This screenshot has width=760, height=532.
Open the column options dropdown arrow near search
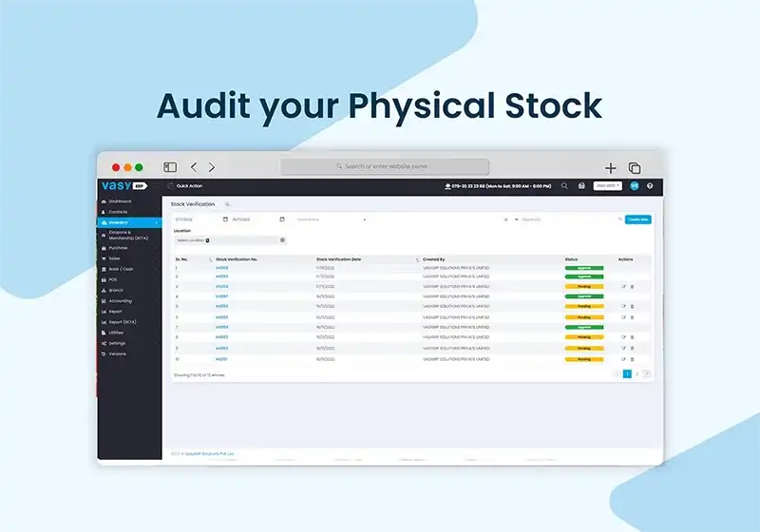pos(516,219)
